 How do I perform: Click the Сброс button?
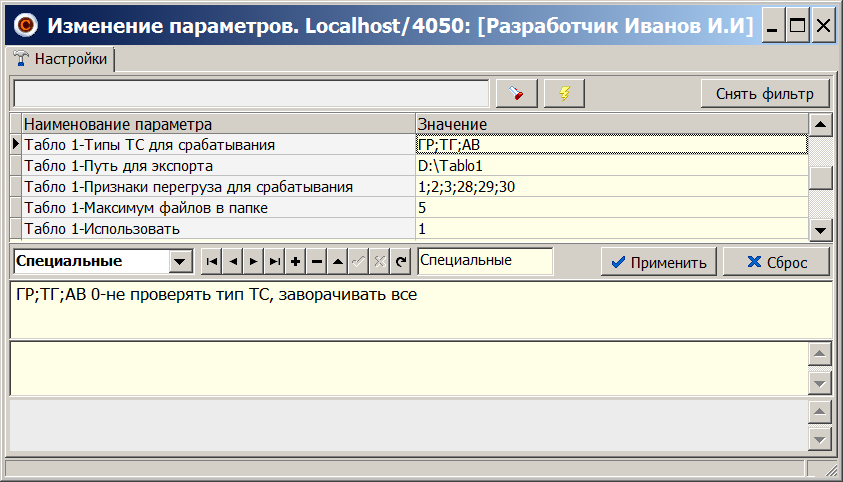(776, 262)
